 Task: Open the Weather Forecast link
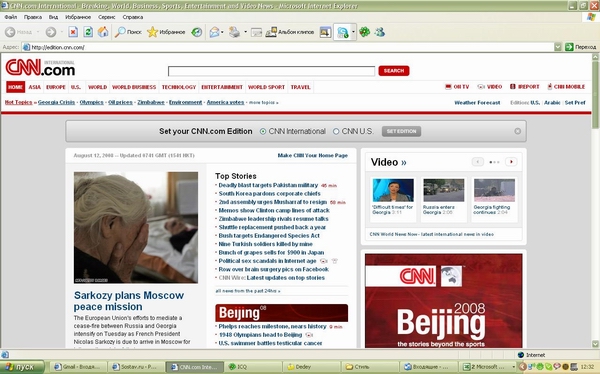coord(477,103)
